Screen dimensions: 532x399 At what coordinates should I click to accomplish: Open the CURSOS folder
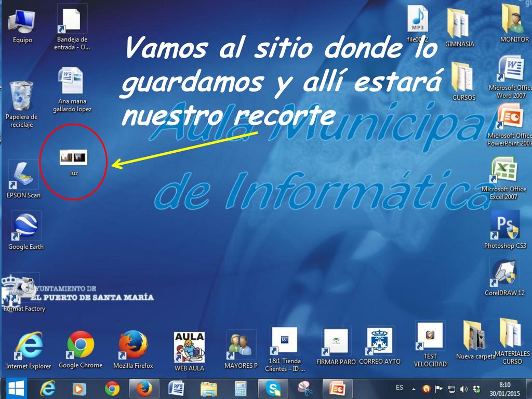click(x=464, y=82)
